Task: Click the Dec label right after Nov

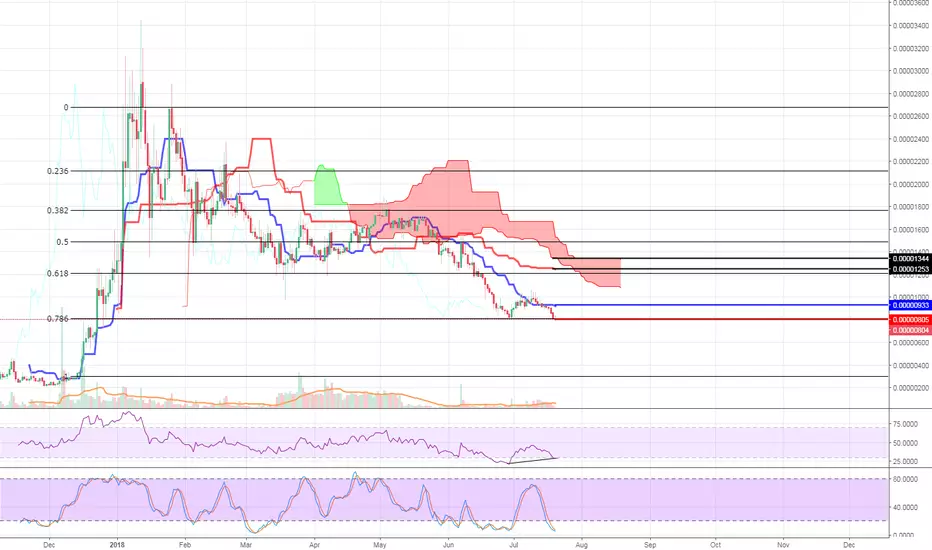Action: pyautogui.click(x=849, y=545)
